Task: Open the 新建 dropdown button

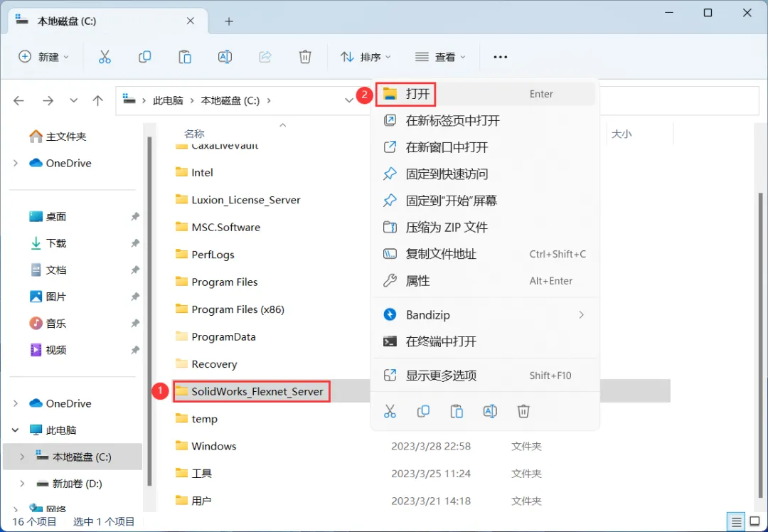Action: (43, 57)
